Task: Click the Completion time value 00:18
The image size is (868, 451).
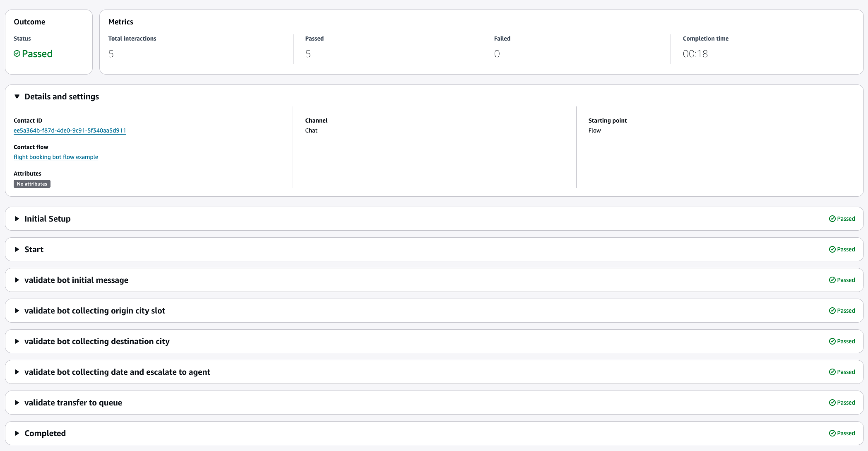Action: coord(695,54)
